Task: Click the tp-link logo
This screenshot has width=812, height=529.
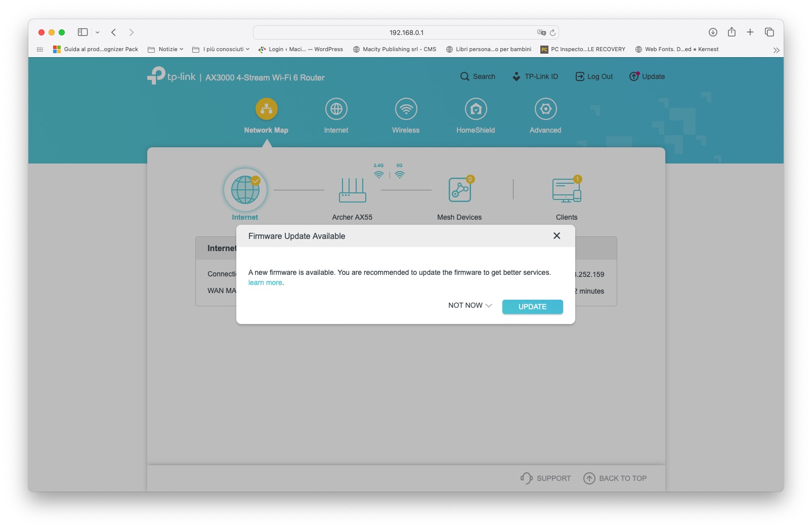Action: (172, 76)
